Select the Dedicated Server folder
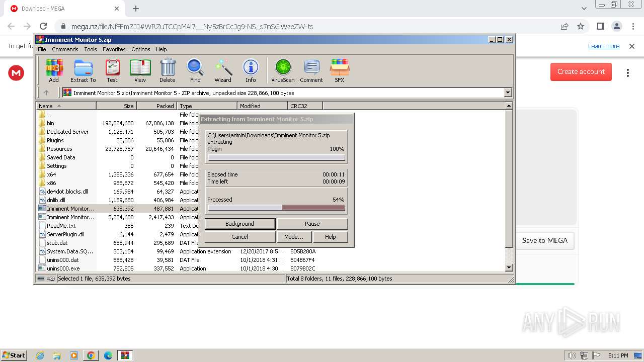 point(67,132)
